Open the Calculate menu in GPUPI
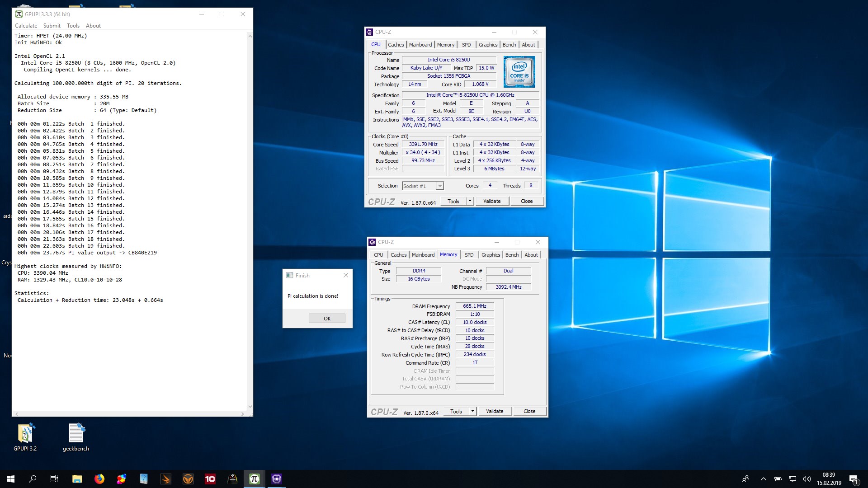Image resolution: width=868 pixels, height=488 pixels. click(26, 26)
